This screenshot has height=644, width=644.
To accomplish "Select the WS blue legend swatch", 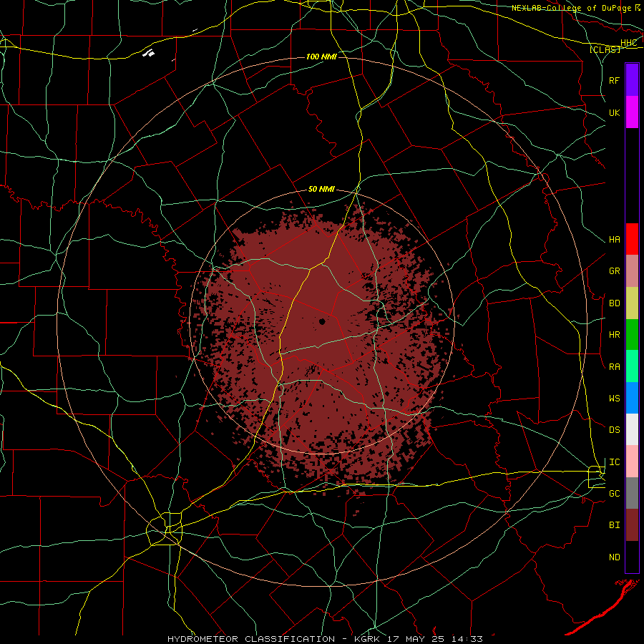I will (x=632, y=398).
